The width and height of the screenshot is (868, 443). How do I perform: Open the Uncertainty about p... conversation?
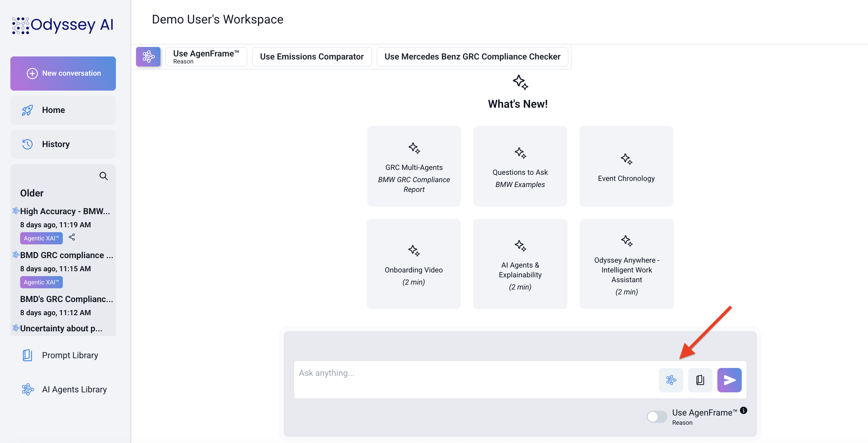pyautogui.click(x=61, y=328)
